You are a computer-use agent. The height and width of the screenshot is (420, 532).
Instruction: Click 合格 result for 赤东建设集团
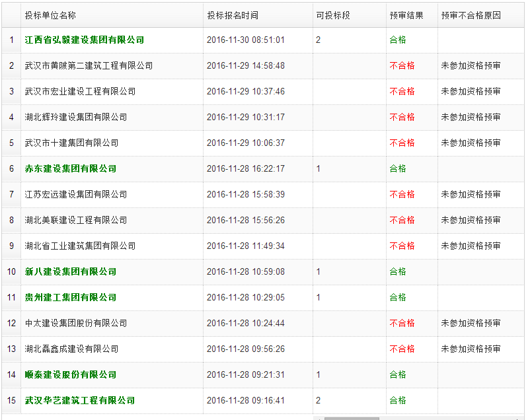click(x=398, y=169)
